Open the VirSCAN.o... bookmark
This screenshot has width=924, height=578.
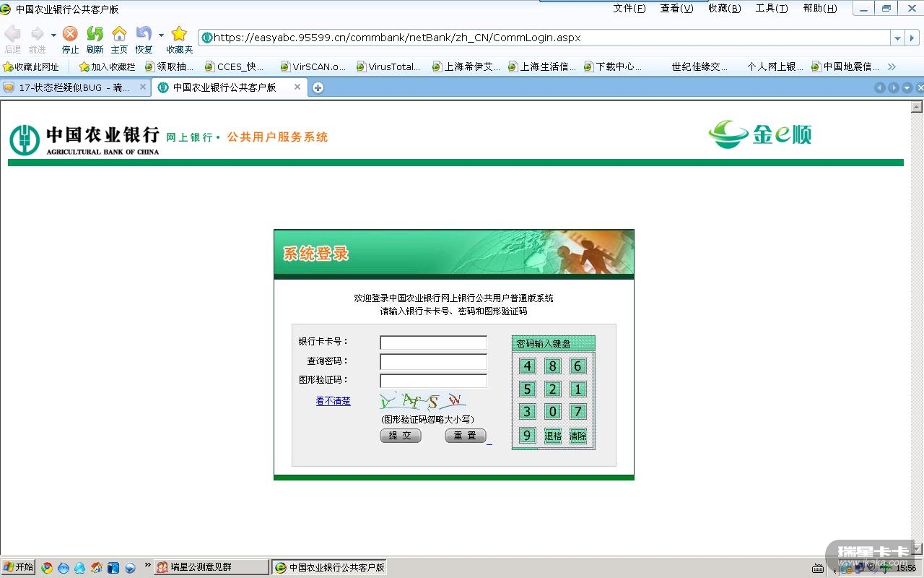click(x=313, y=66)
